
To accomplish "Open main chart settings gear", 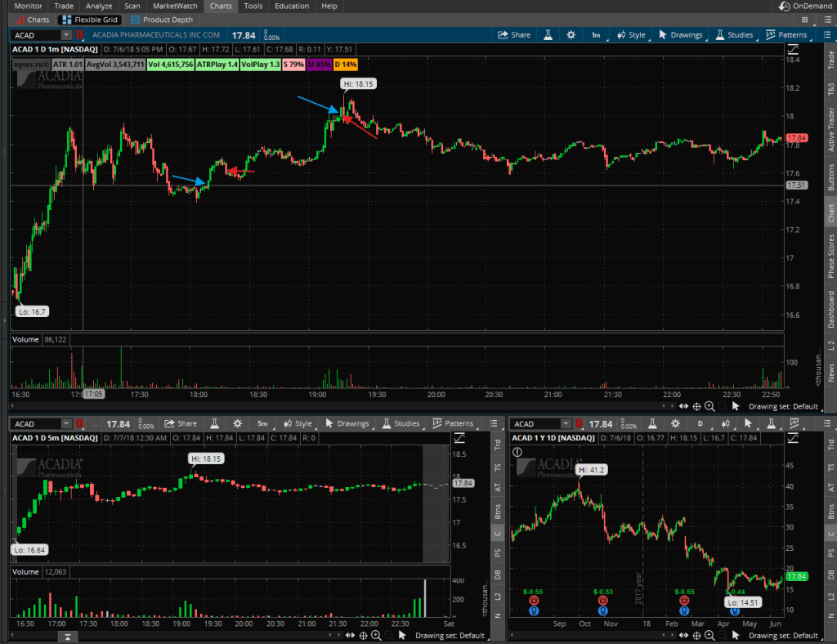I will (x=571, y=35).
